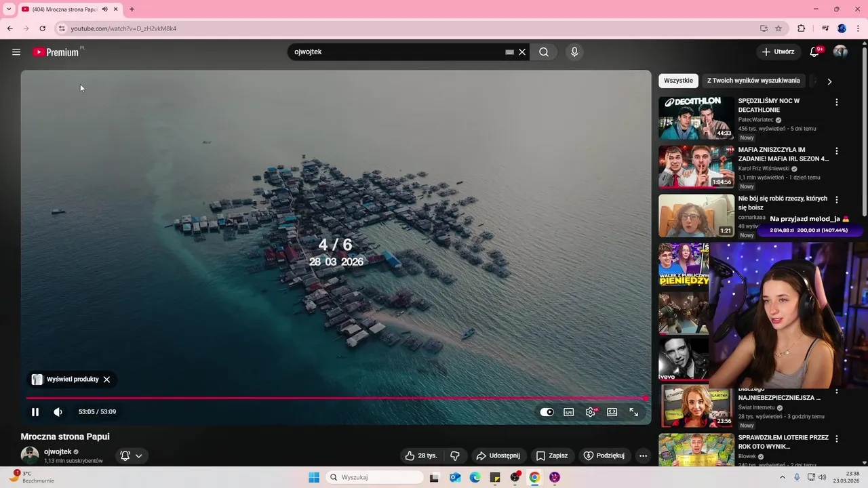This screenshot has width=868, height=488.
Task: Open options menu for Decathlon video
Action: point(836,102)
